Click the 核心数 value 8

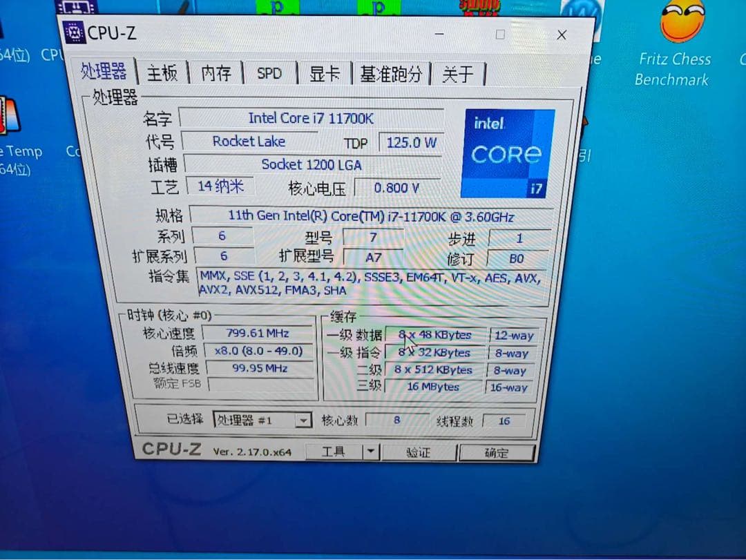[396, 420]
